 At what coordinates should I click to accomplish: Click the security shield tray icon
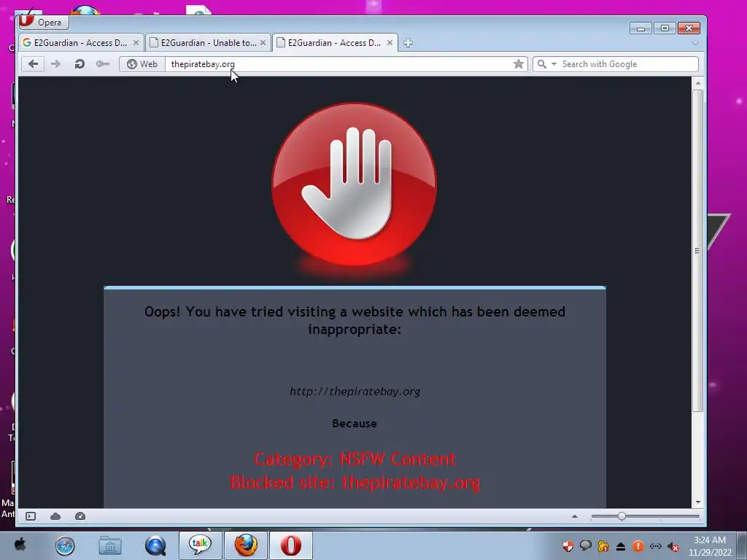pyautogui.click(x=568, y=546)
